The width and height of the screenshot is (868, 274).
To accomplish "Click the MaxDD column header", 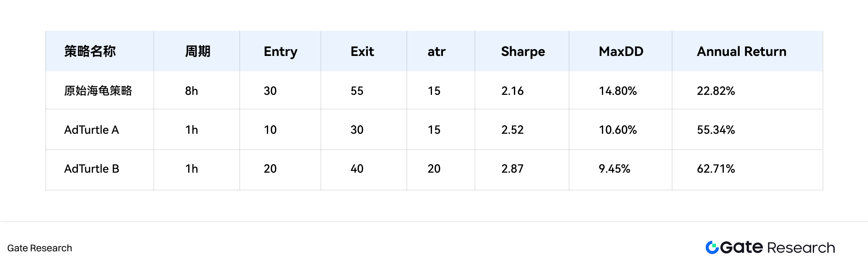I will click(x=621, y=51).
